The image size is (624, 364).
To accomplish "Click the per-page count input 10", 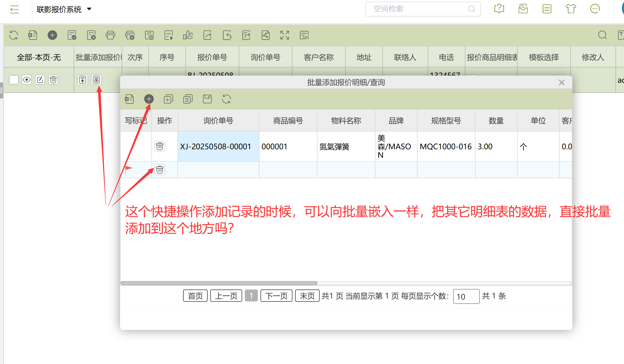I will pos(466,296).
